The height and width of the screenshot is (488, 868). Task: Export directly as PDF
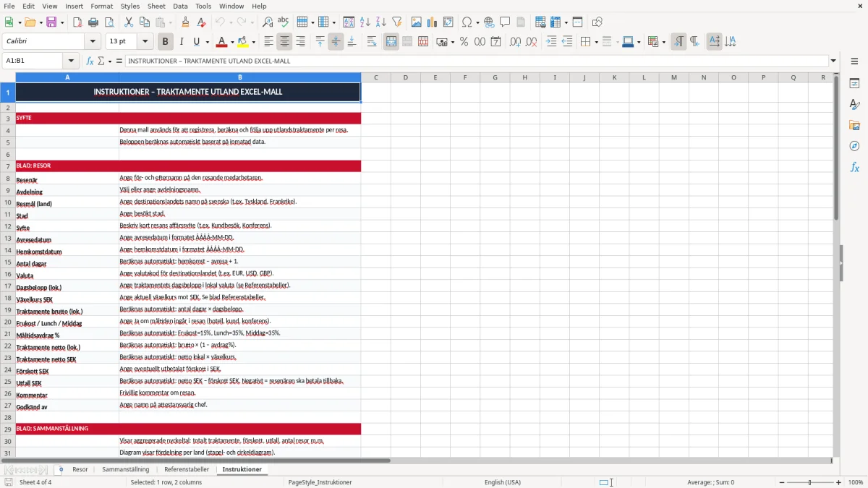point(77,22)
